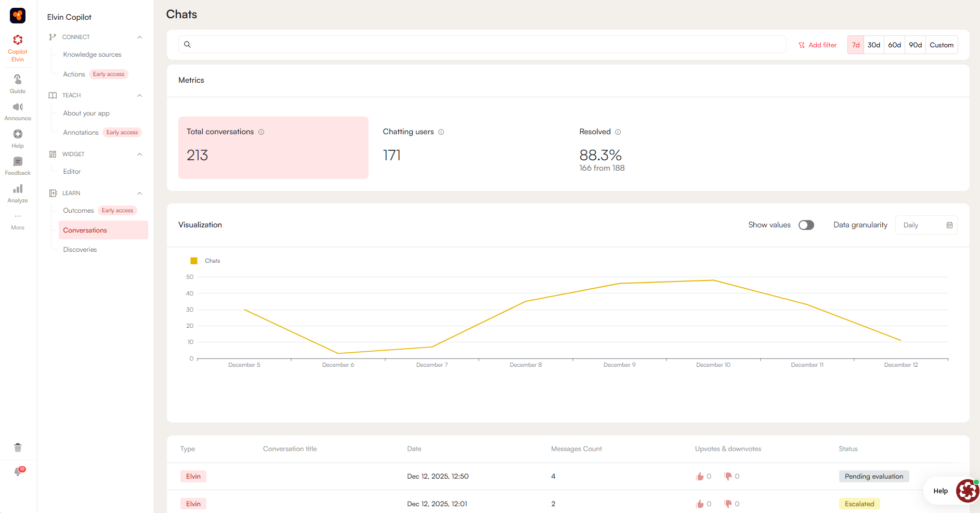The image size is (980, 513).
Task: Click the yellow Chats legend swatch
Action: (194, 261)
